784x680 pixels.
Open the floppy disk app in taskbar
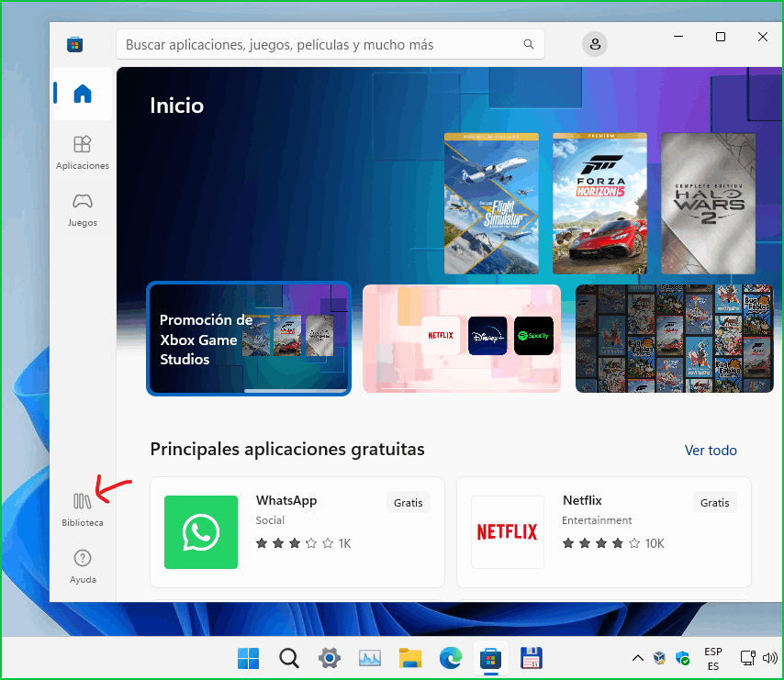pos(532,658)
